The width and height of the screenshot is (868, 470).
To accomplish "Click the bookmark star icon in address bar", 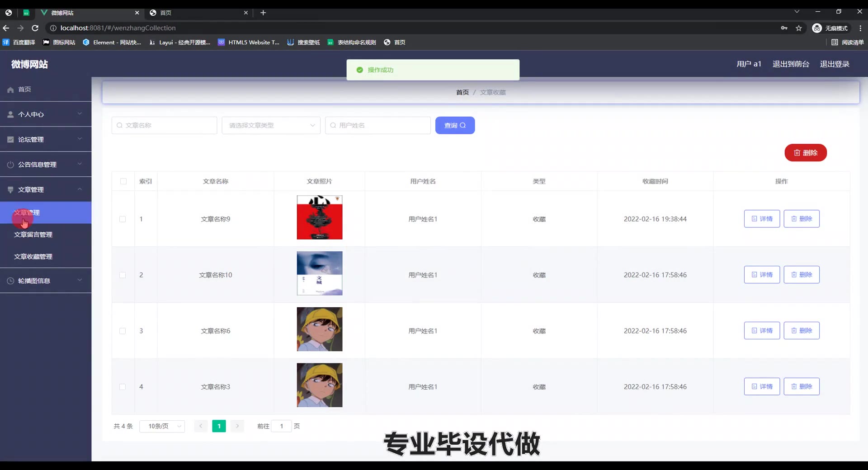I will (799, 28).
